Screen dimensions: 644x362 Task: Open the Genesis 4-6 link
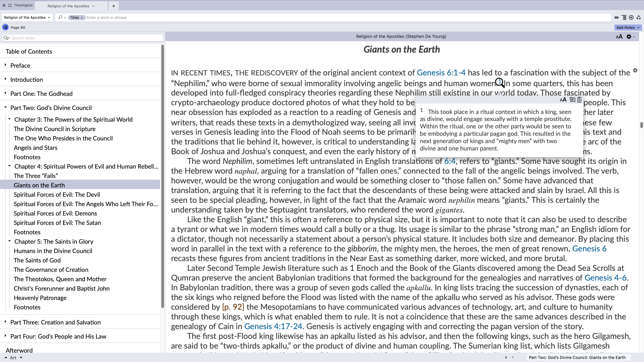tap(605, 278)
